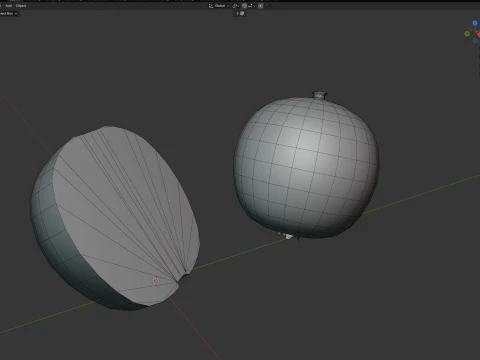
Task: Select the whole round sphere mesh
Action: [x=306, y=167]
